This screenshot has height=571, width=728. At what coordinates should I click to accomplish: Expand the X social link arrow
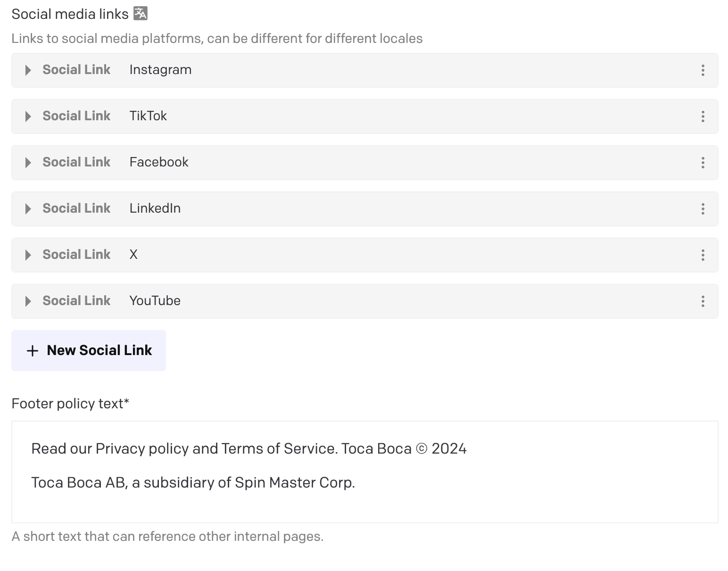28,255
